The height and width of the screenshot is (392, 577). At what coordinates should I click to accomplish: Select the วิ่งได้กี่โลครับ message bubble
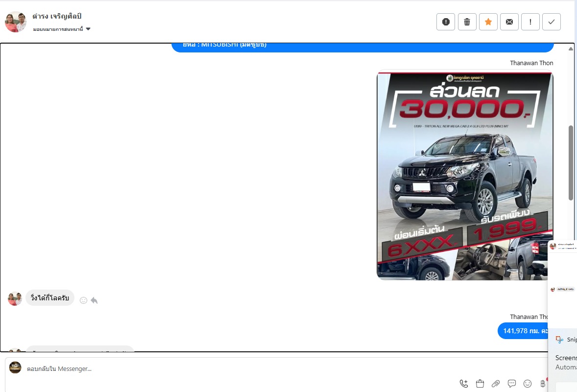click(x=50, y=298)
